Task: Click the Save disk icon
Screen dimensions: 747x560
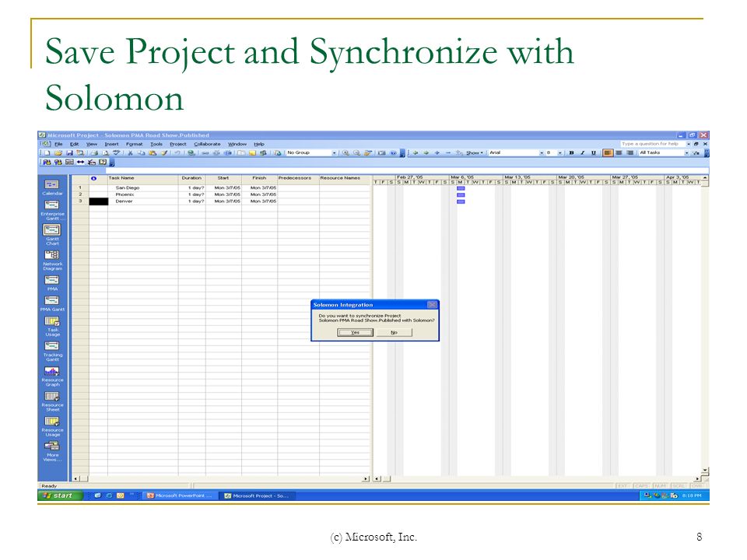Action: (x=69, y=153)
